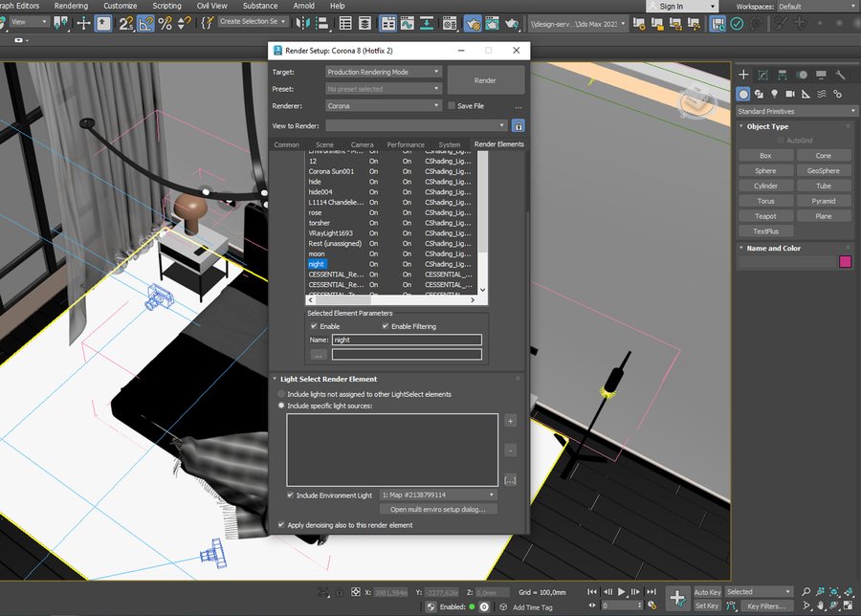Image resolution: width=861 pixels, height=616 pixels.
Task: Click the Shapes category icon
Action: (x=759, y=94)
